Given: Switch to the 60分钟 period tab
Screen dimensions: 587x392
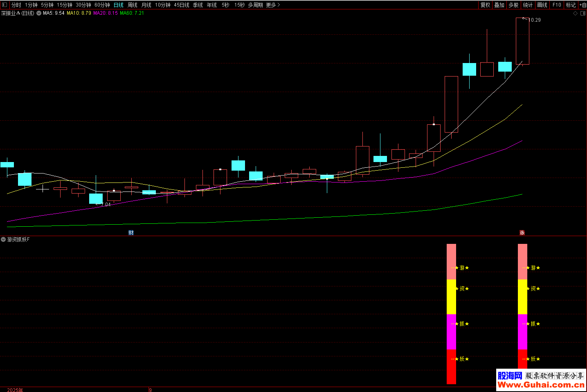Looking at the screenshot, I should (x=102, y=5).
